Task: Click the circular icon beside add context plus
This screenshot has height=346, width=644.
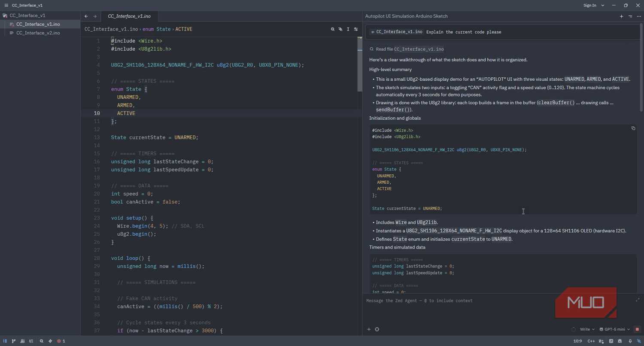Action: [377, 330]
